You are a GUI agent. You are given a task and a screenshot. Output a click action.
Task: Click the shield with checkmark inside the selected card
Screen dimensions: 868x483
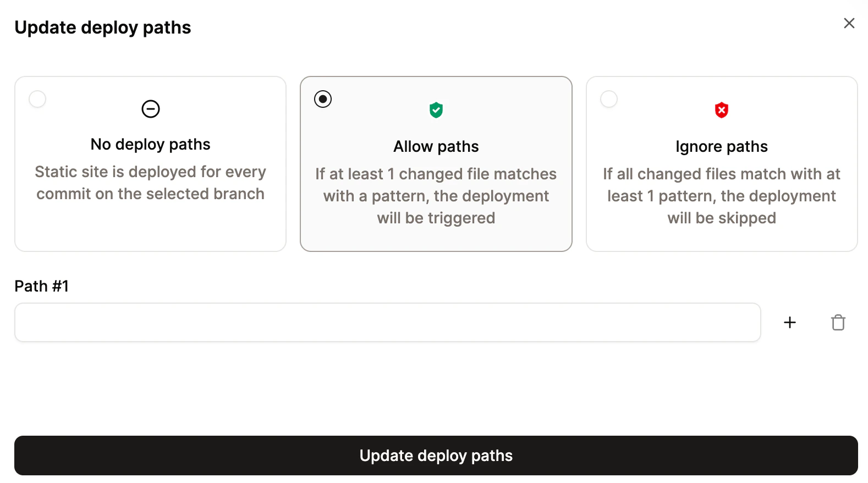click(436, 109)
